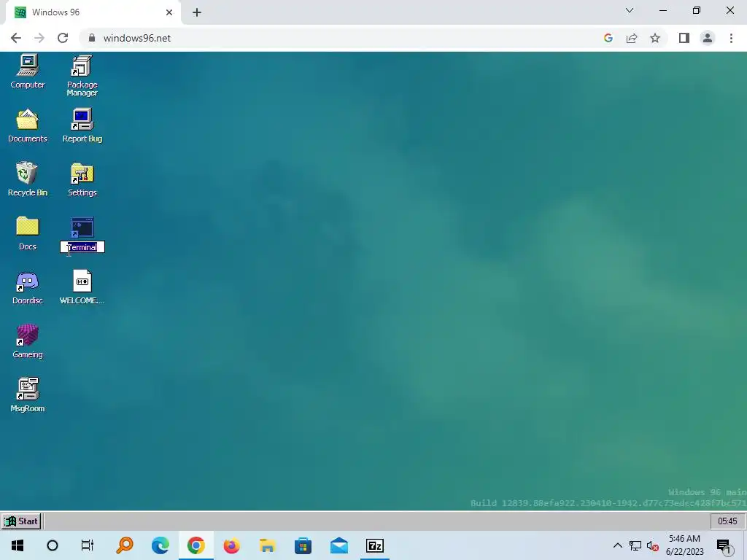Click the Google icon in address bar
Viewport: 747px width, 560px height.
point(608,38)
